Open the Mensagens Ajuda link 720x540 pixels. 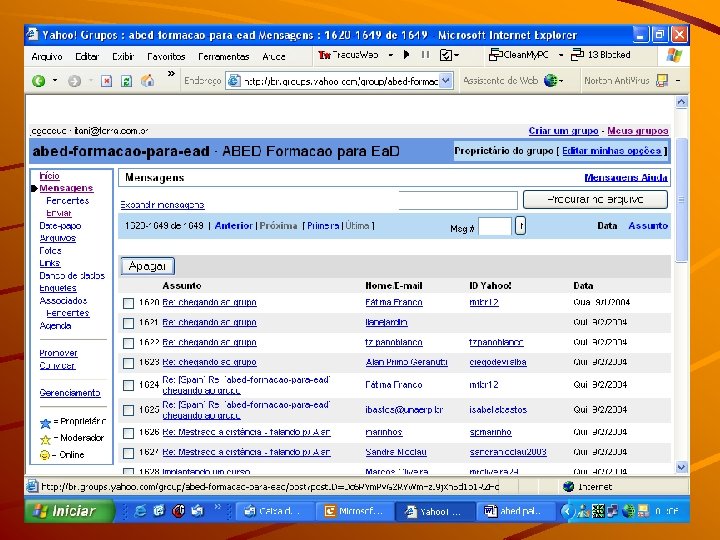tap(626, 177)
